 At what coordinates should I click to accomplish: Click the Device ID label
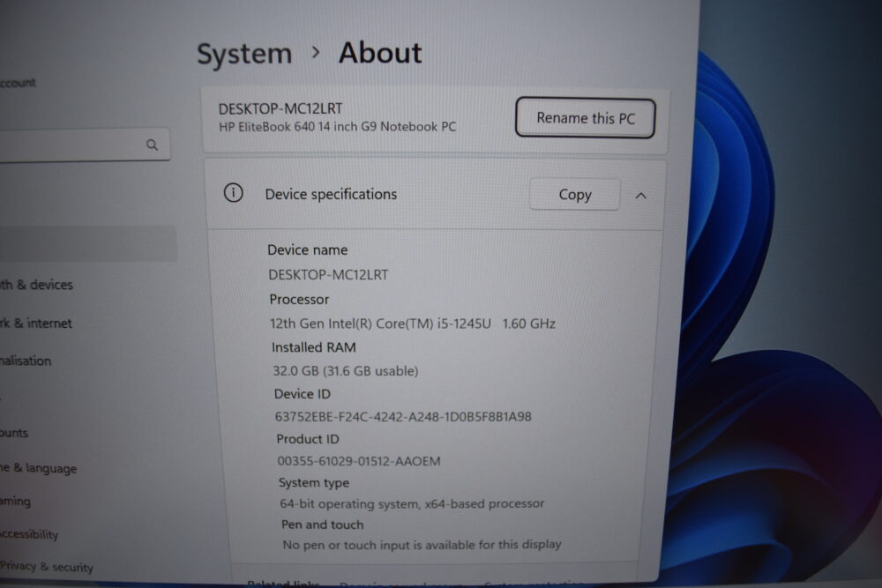302,394
